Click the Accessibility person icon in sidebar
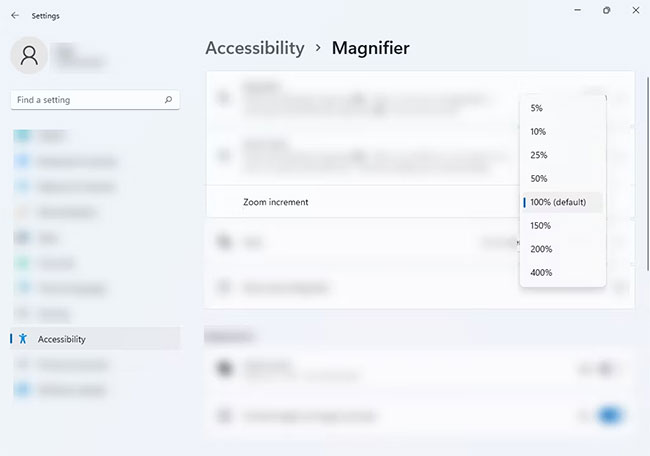Screen dimensions: 650x456 (x=23, y=339)
